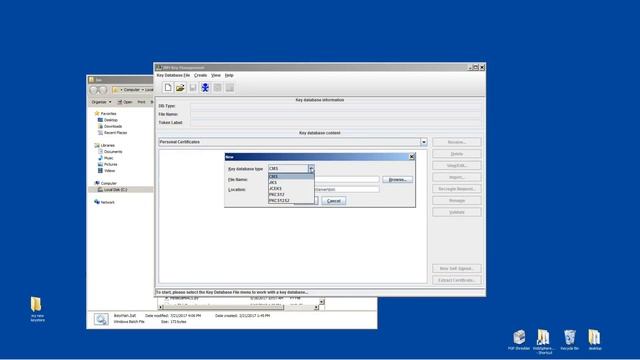Click the Receive... button
The image size is (640, 360).
[457, 142]
